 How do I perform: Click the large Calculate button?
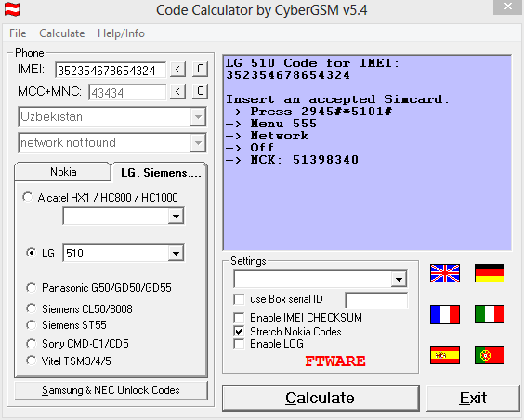click(x=321, y=398)
